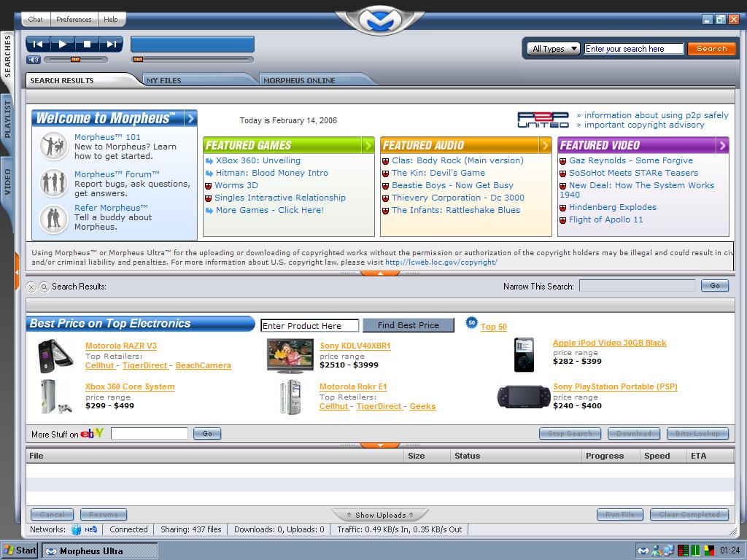Collapse the top panel with orange up-arrow
747x560 pixels.
pos(379,273)
